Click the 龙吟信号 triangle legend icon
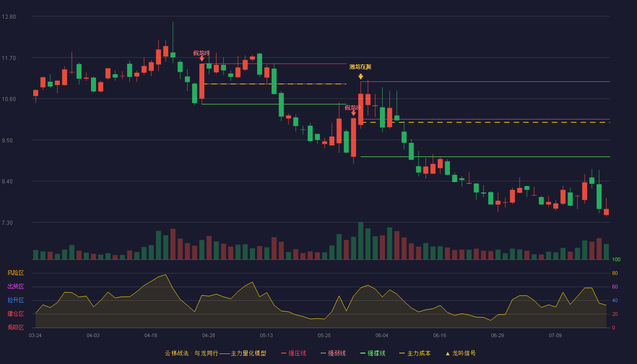The image size is (637, 364). (x=447, y=354)
